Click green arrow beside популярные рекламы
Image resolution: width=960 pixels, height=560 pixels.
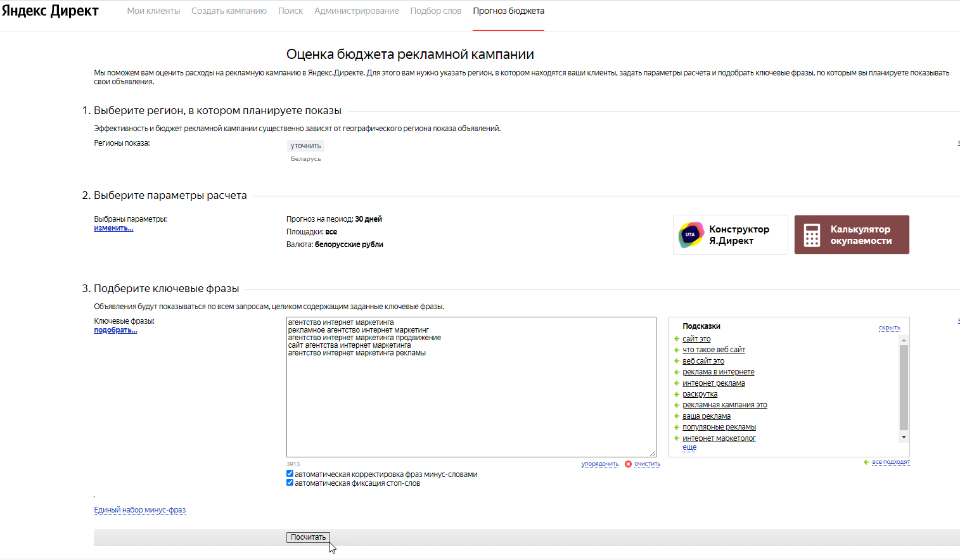(x=677, y=427)
